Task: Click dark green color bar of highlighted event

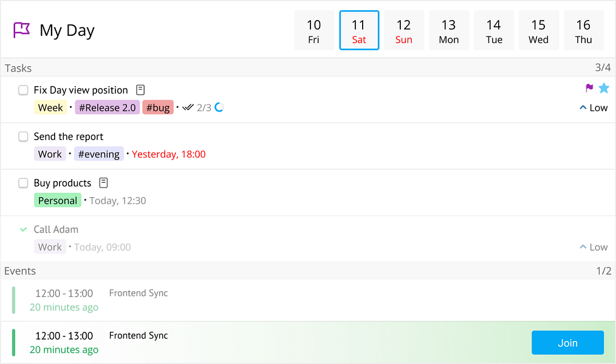Action: click(x=14, y=342)
